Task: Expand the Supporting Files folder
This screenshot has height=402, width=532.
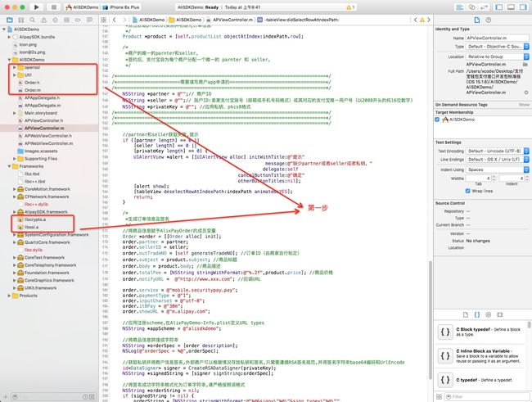Action: tap(15, 159)
